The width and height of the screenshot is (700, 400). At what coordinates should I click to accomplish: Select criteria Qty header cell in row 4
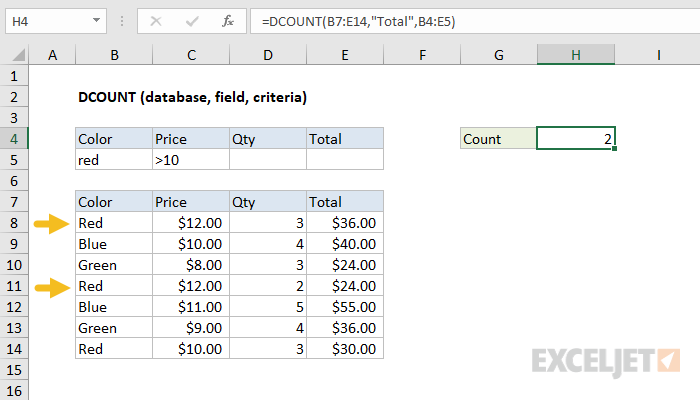268,139
